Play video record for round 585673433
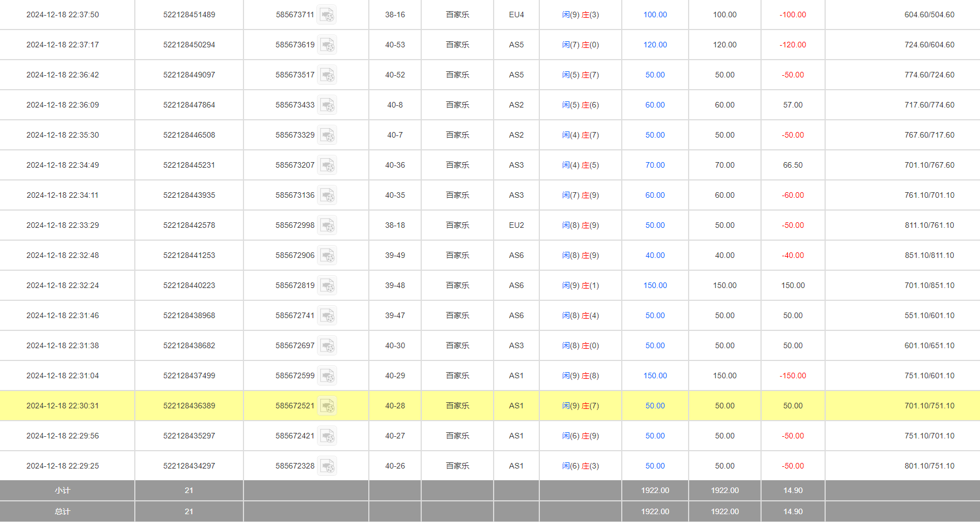The width and height of the screenshot is (980, 522). pos(327,105)
